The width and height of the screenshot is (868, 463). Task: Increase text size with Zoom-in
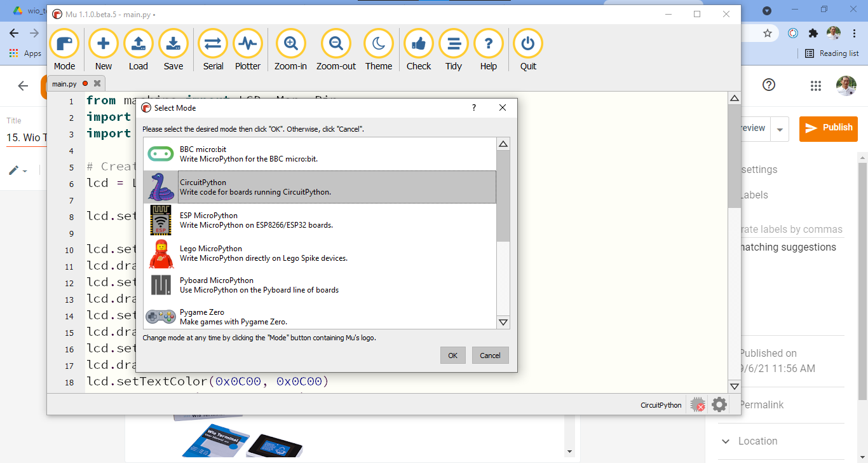pyautogui.click(x=291, y=50)
